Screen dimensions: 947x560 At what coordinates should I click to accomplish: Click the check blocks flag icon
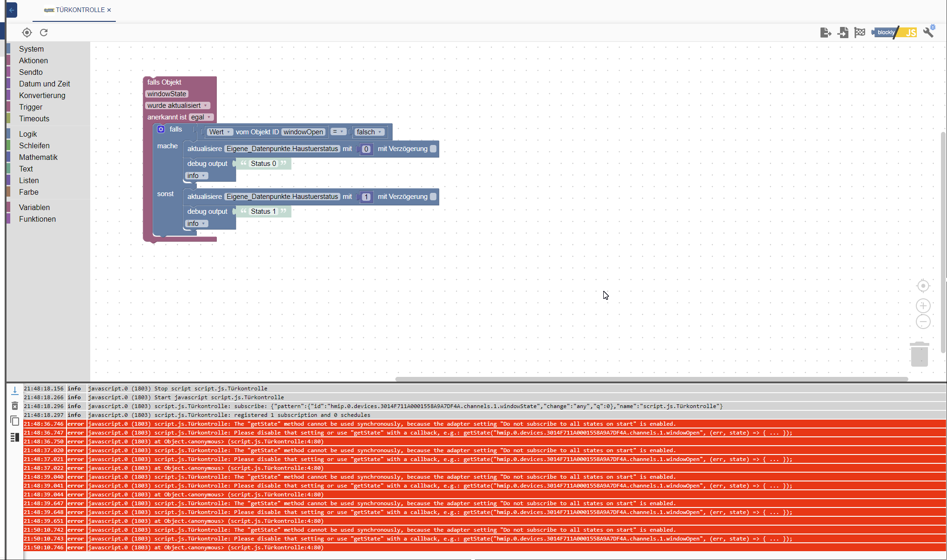point(860,33)
